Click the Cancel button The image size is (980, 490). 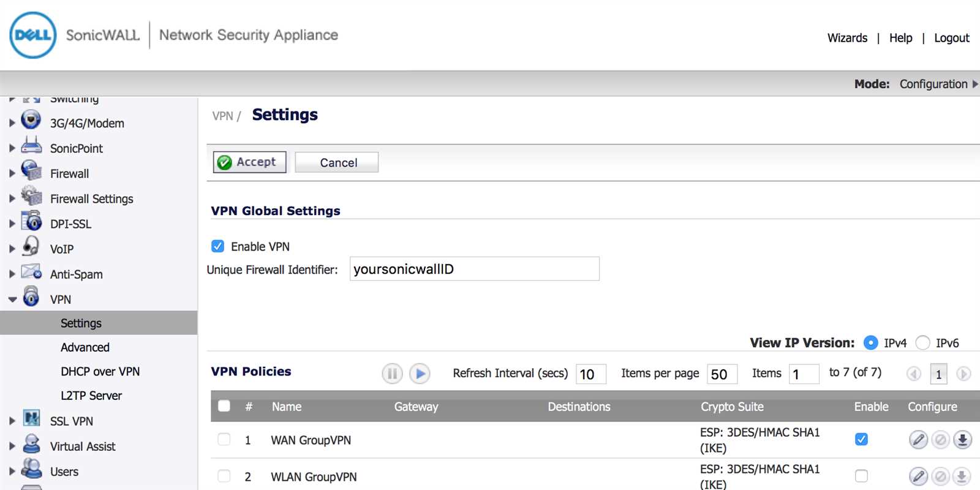click(x=337, y=162)
